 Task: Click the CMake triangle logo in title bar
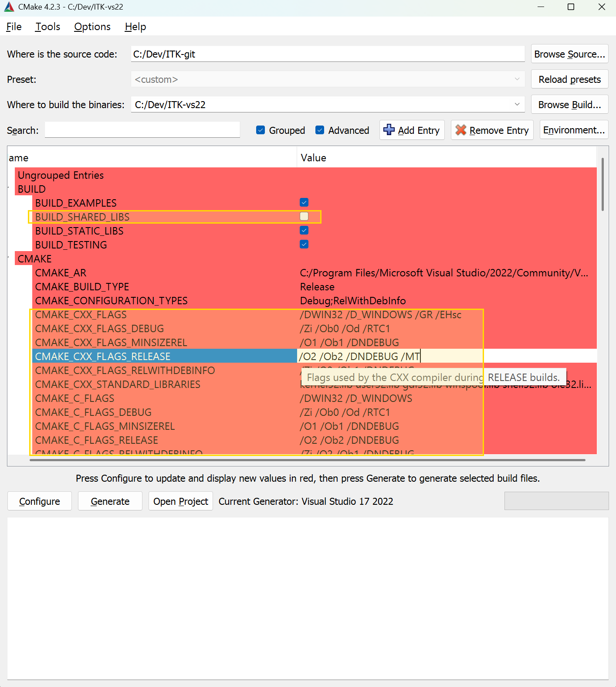coord(9,7)
